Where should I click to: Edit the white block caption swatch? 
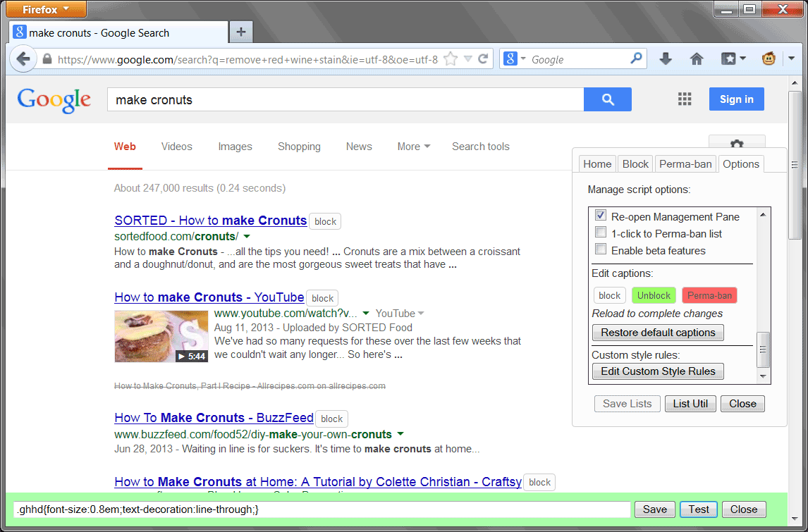tap(610, 296)
